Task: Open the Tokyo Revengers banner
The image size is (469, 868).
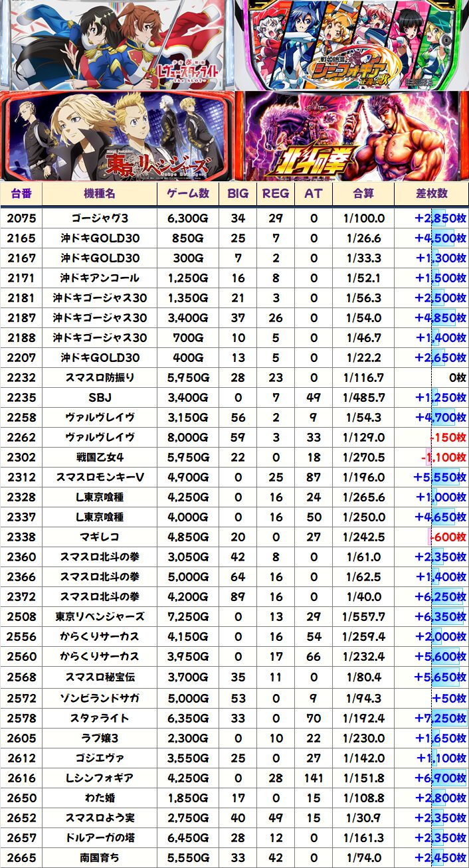Action: pos(117,135)
